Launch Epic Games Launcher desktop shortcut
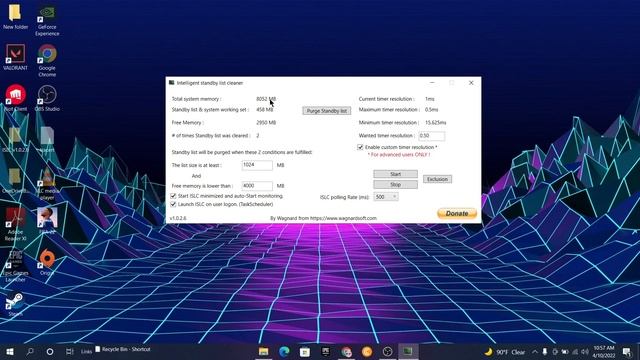Viewport: 640px width, 360px height. (x=16, y=265)
